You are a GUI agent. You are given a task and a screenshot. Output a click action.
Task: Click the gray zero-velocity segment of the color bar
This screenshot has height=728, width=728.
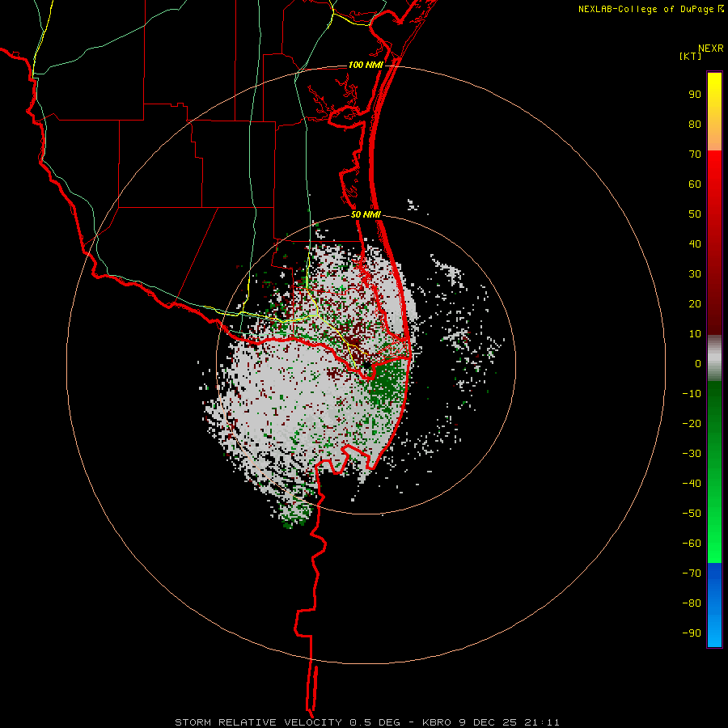(x=714, y=358)
